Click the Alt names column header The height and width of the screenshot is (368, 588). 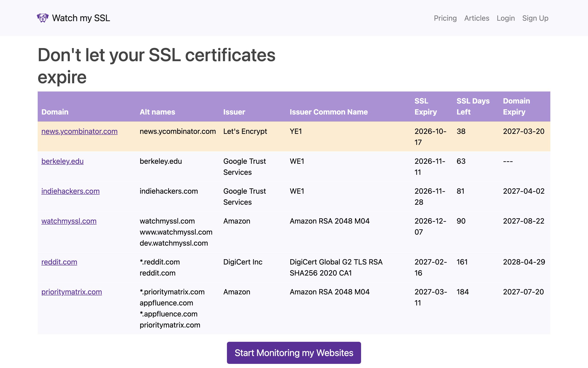[157, 112]
